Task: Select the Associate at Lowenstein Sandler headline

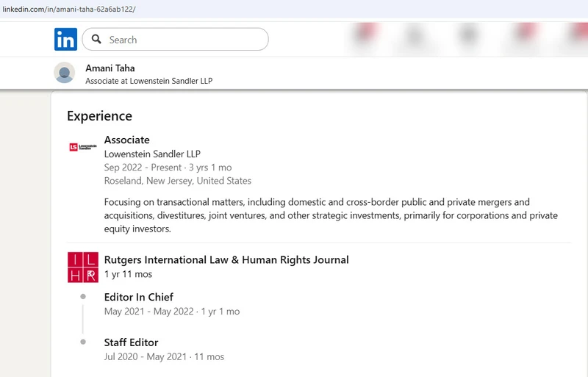Action: [x=148, y=81]
